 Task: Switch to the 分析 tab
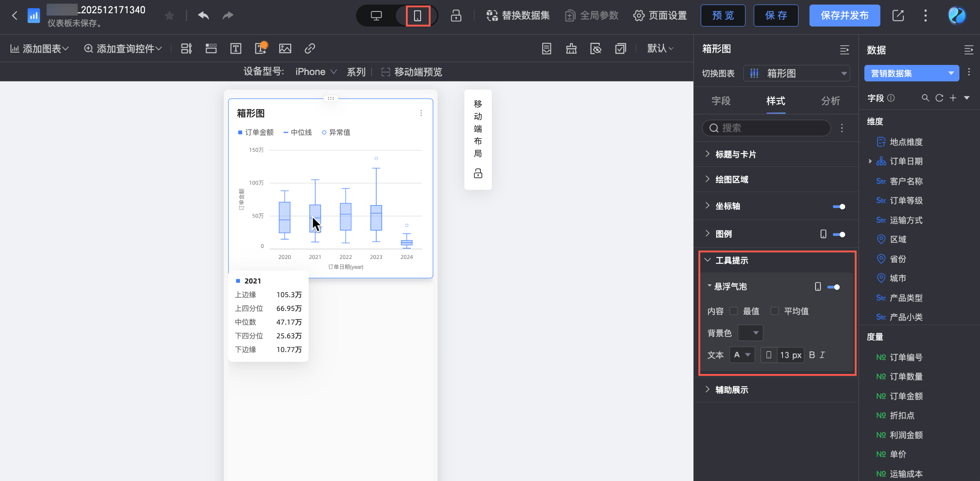tap(831, 101)
